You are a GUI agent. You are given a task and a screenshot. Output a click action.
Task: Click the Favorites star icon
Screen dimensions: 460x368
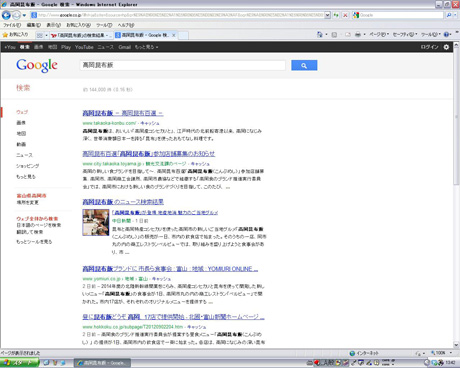click(x=5, y=35)
